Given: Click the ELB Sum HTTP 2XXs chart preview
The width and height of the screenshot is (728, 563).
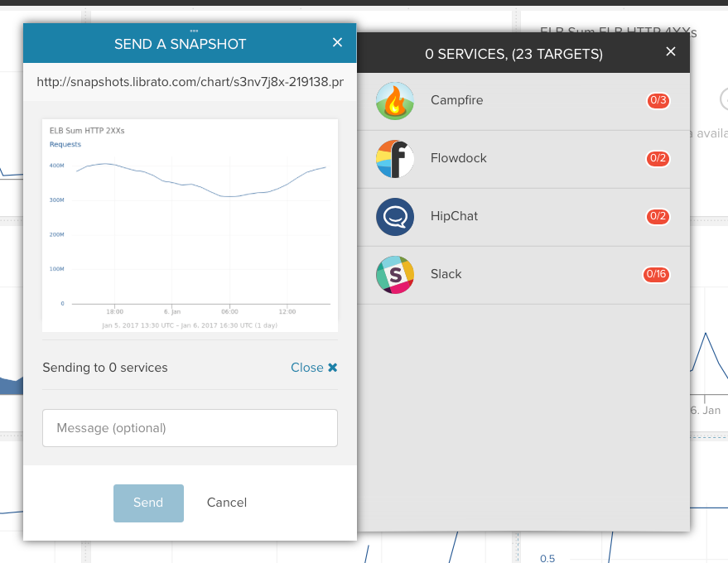Looking at the screenshot, I should (190, 225).
